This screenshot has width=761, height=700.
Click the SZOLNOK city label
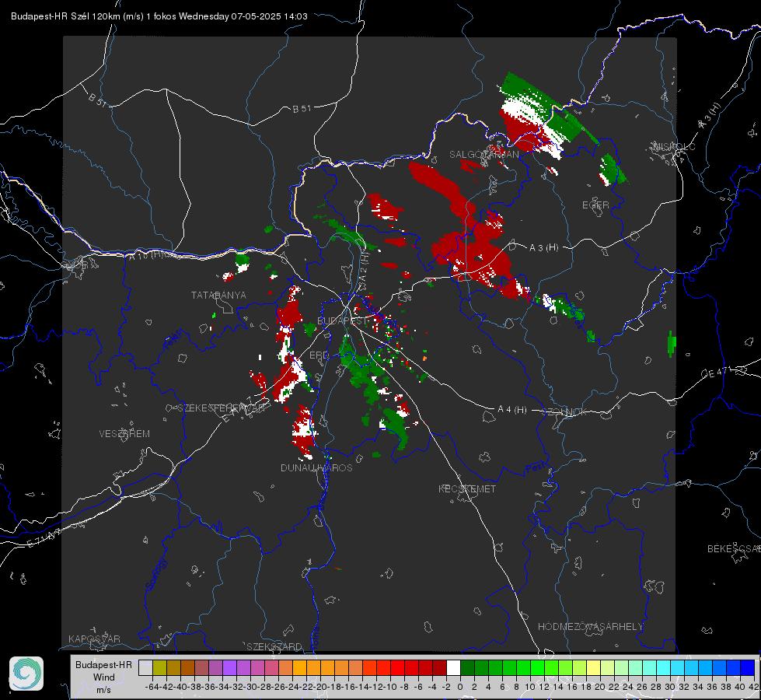[564, 412]
